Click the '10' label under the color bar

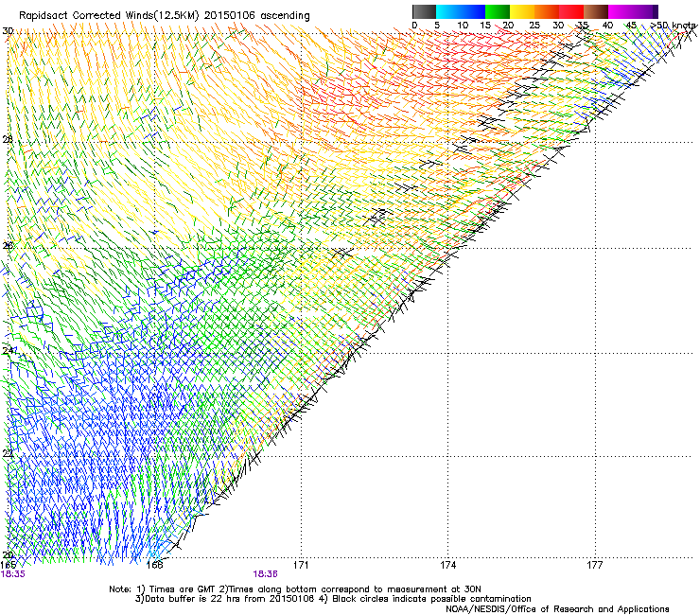point(463,26)
